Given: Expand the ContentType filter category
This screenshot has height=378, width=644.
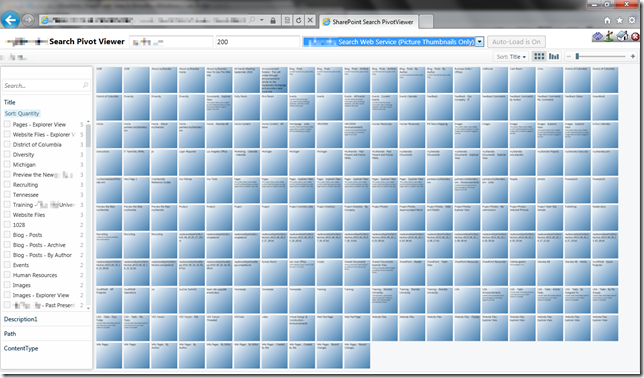Looking at the screenshot, I should [21, 348].
